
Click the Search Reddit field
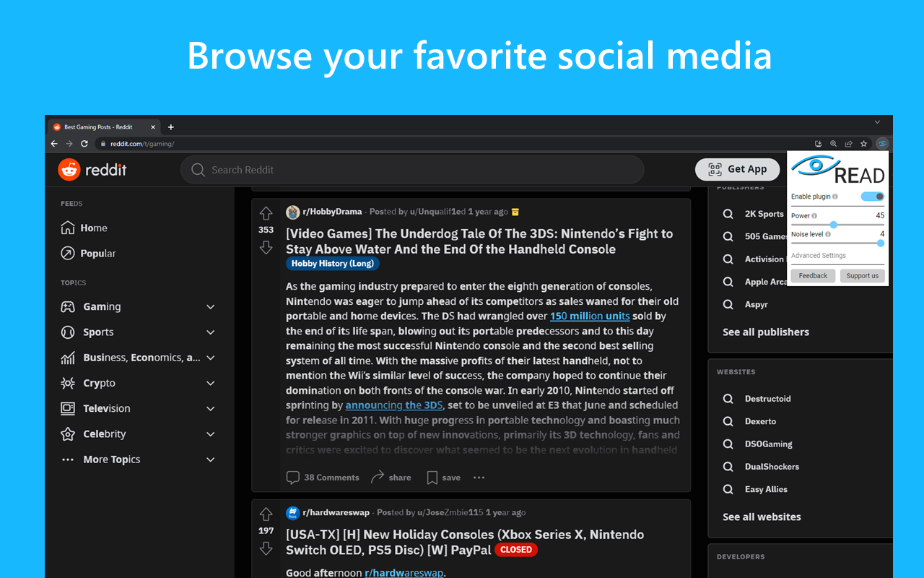411,170
